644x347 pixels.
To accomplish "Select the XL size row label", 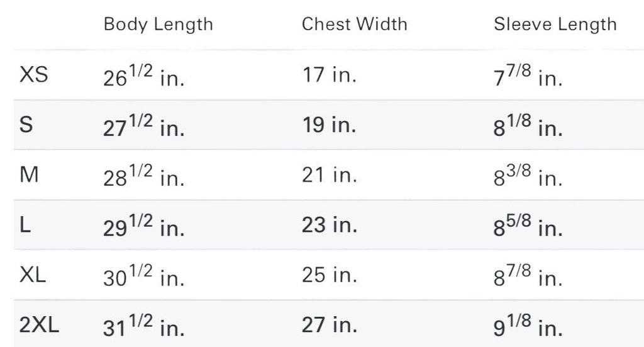I will [33, 275].
